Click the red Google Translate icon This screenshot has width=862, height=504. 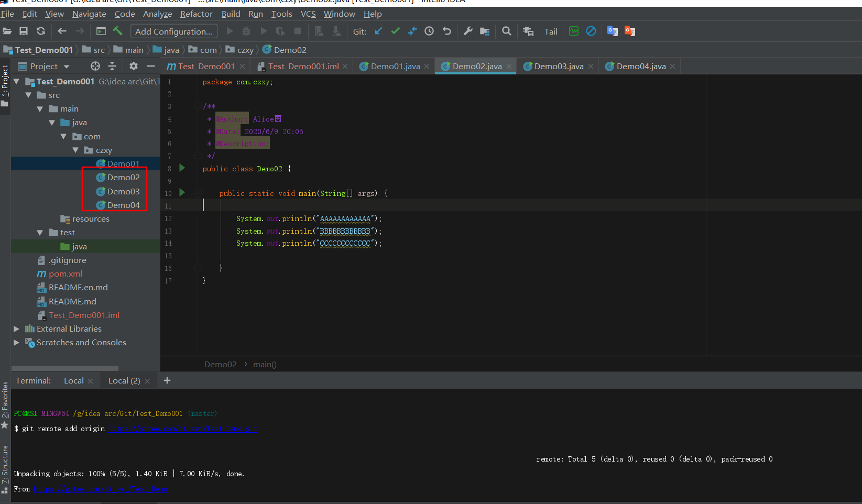[630, 31]
